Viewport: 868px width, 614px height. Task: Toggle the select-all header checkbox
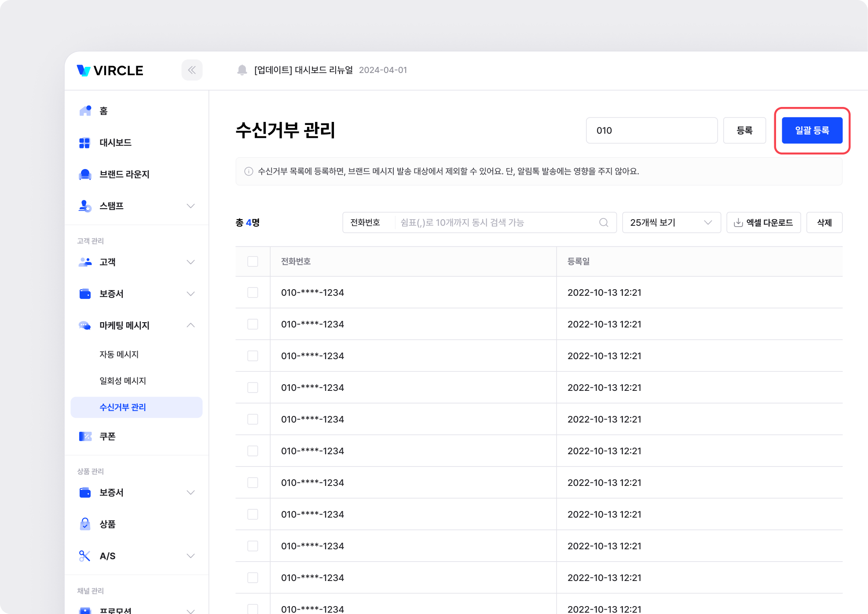pyautogui.click(x=253, y=261)
